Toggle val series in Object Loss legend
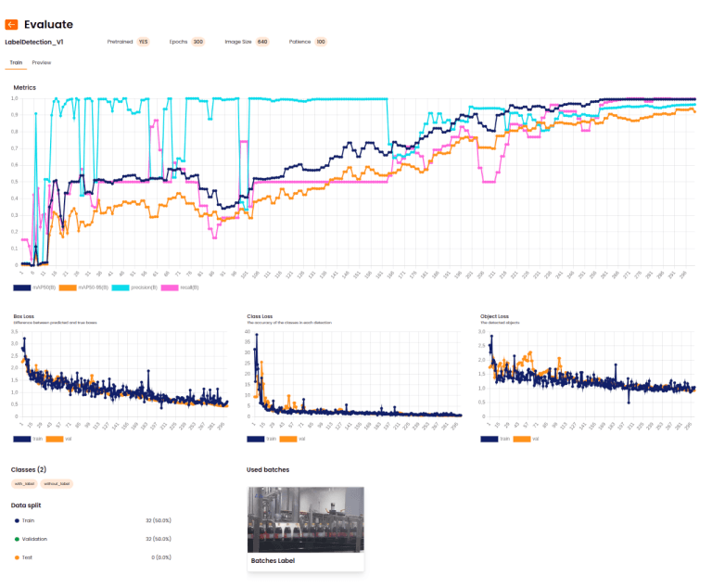This screenshot has height=588, width=712. [522, 439]
